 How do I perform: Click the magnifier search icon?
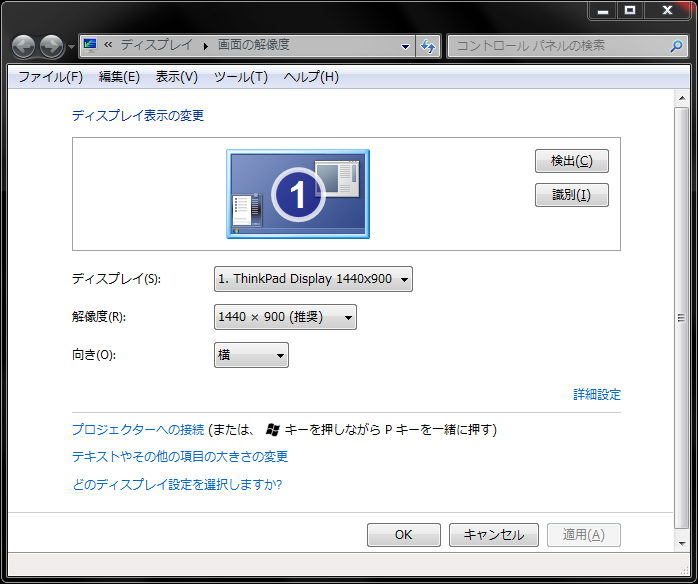(676, 46)
